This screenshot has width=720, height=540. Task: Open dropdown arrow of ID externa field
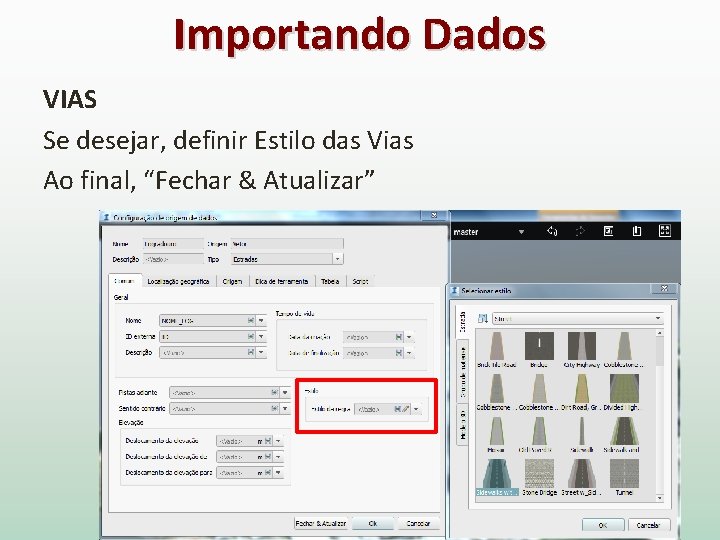click(x=261, y=337)
